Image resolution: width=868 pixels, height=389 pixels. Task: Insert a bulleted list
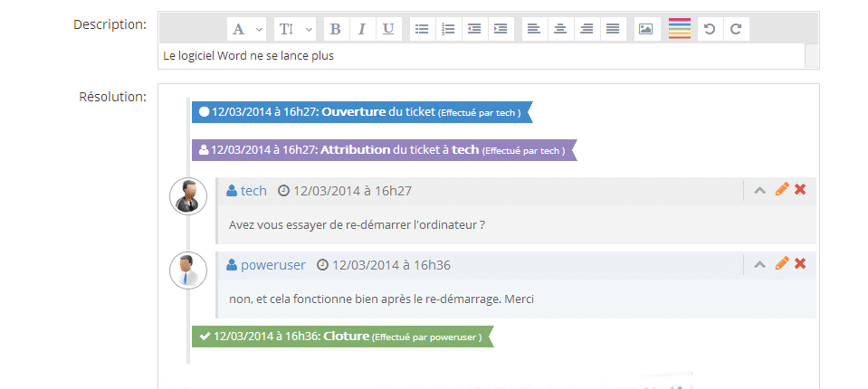(x=423, y=29)
